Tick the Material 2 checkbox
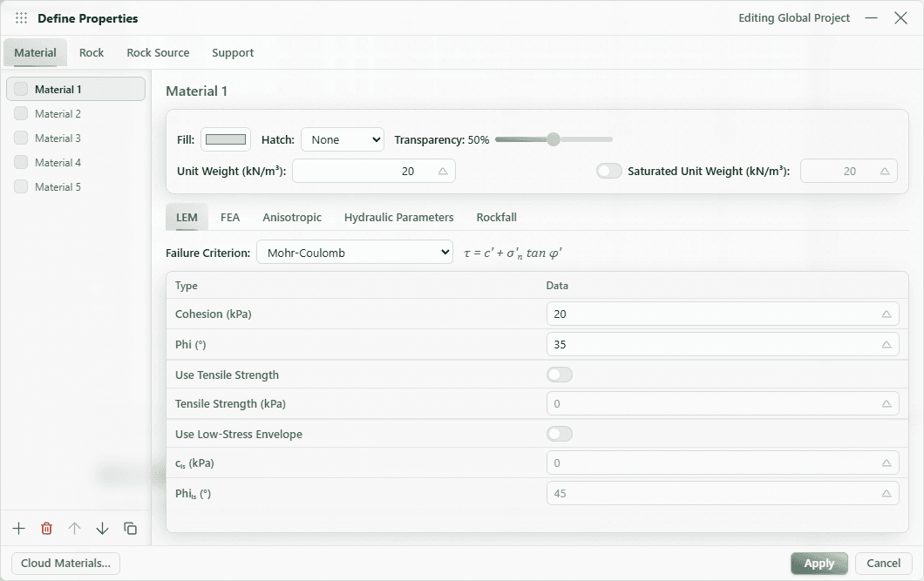 point(21,113)
